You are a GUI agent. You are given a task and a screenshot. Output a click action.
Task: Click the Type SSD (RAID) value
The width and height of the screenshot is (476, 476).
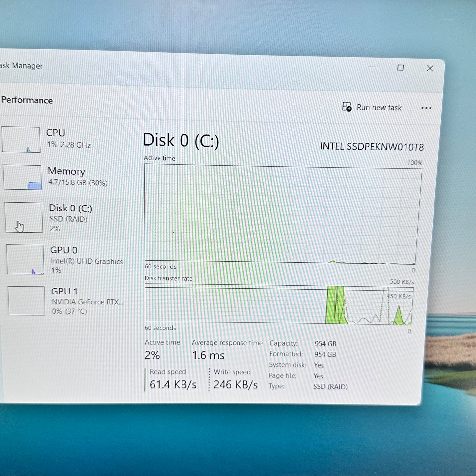[330, 386]
